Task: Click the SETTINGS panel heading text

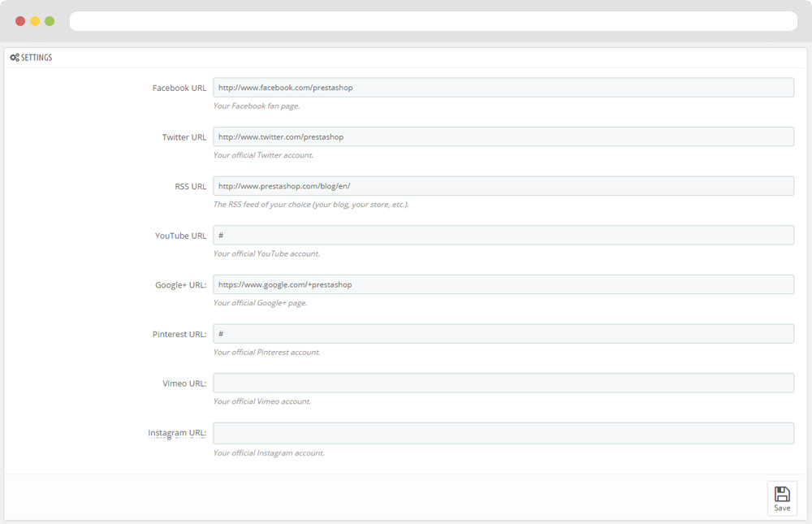Action: [x=37, y=58]
